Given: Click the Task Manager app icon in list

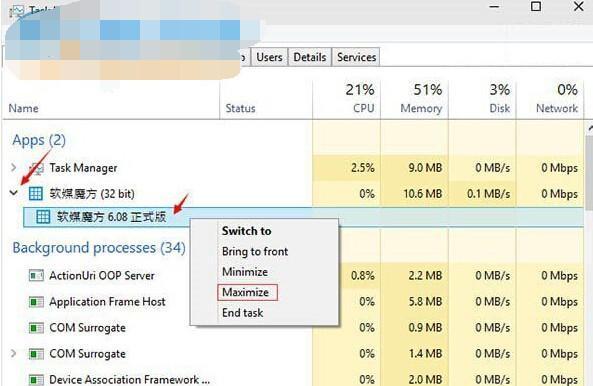Looking at the screenshot, I should pyautogui.click(x=37, y=168).
